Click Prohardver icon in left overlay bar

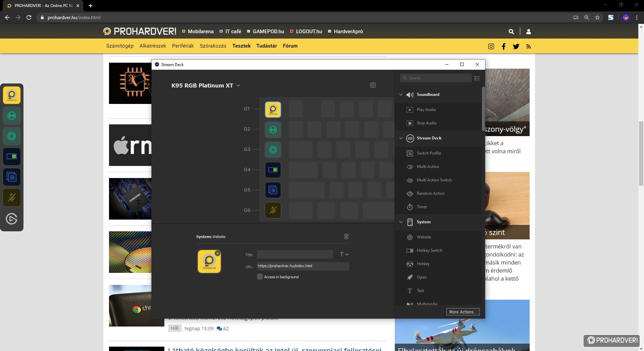tap(12, 95)
